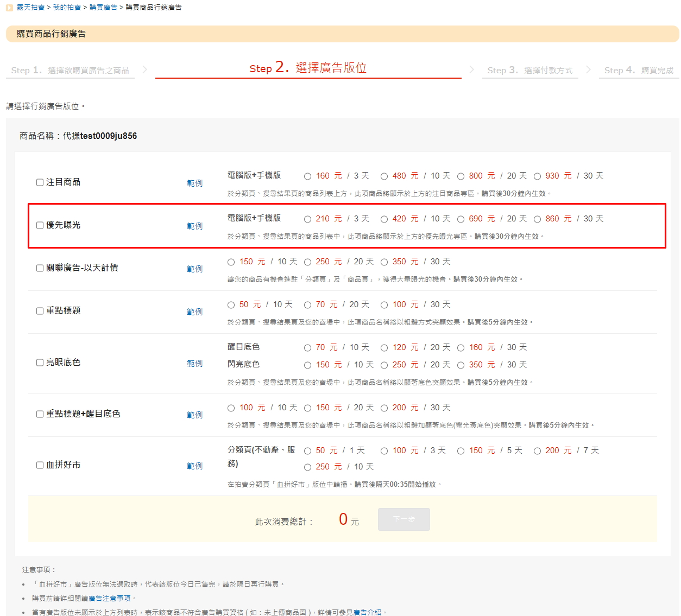Pick 250 元 / 20 天 關聯廣告 option
The image size is (681, 616).
coord(308,262)
